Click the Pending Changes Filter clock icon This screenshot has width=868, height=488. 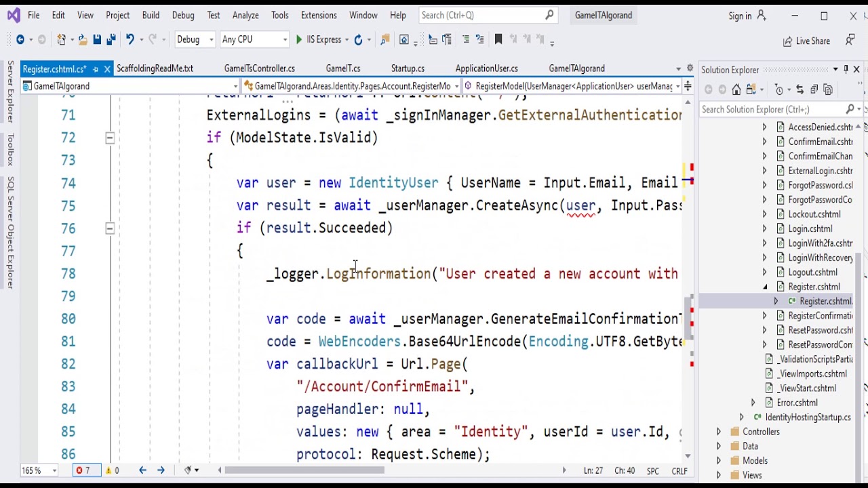point(779,89)
